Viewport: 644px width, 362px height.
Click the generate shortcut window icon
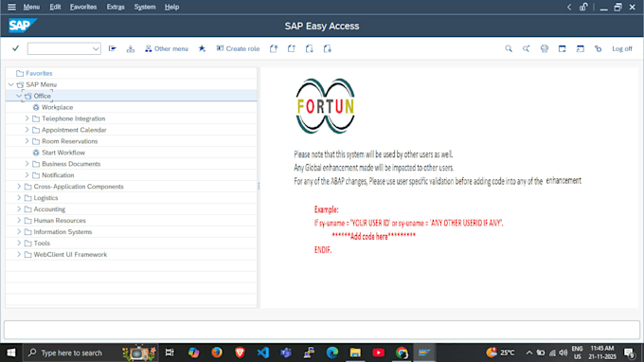coord(581,48)
